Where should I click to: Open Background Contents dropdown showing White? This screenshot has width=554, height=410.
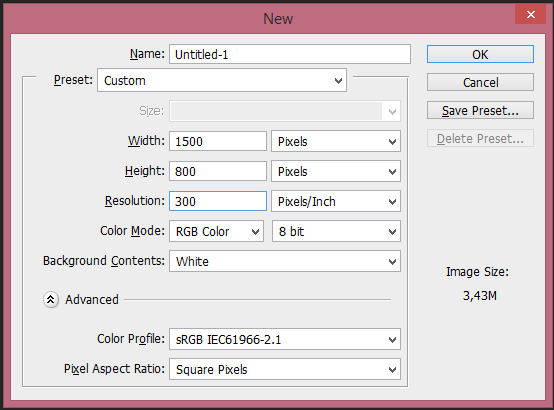click(x=285, y=261)
